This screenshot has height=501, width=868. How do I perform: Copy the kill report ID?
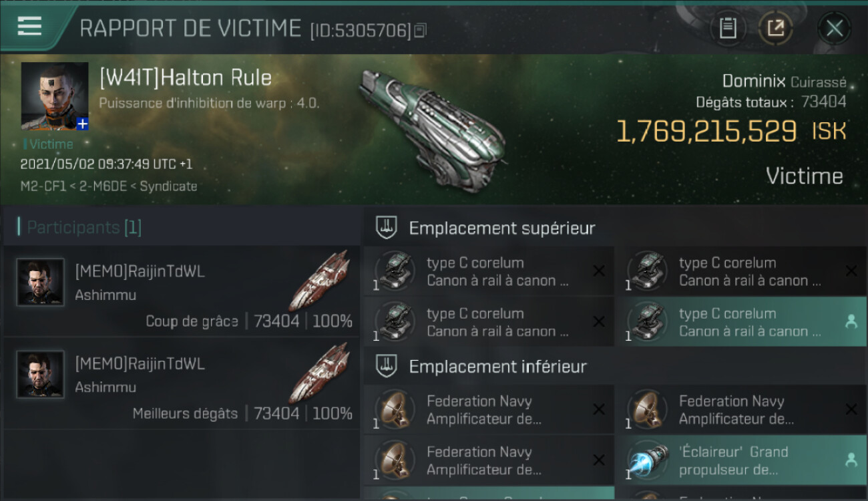pos(420,30)
